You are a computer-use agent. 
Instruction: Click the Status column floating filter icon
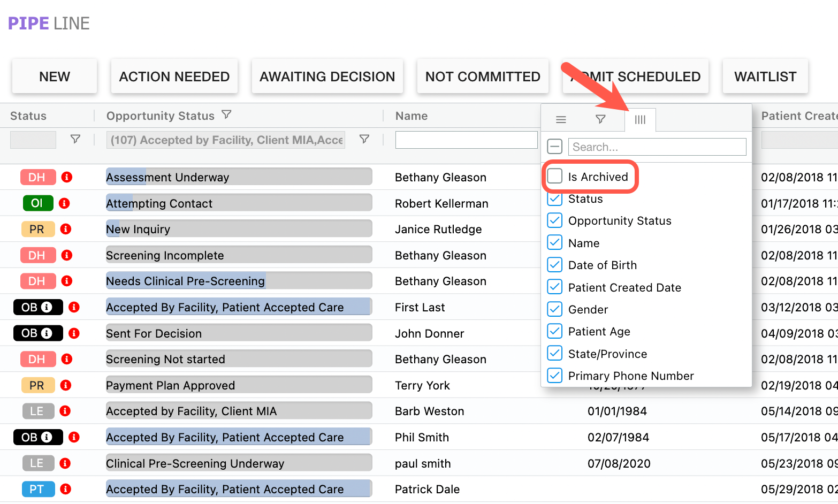[x=75, y=140]
